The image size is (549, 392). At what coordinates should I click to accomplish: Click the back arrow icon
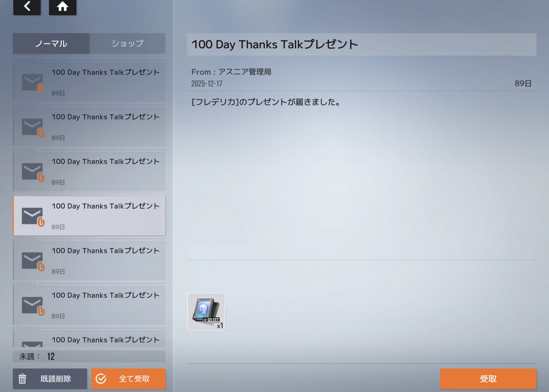[x=27, y=6]
